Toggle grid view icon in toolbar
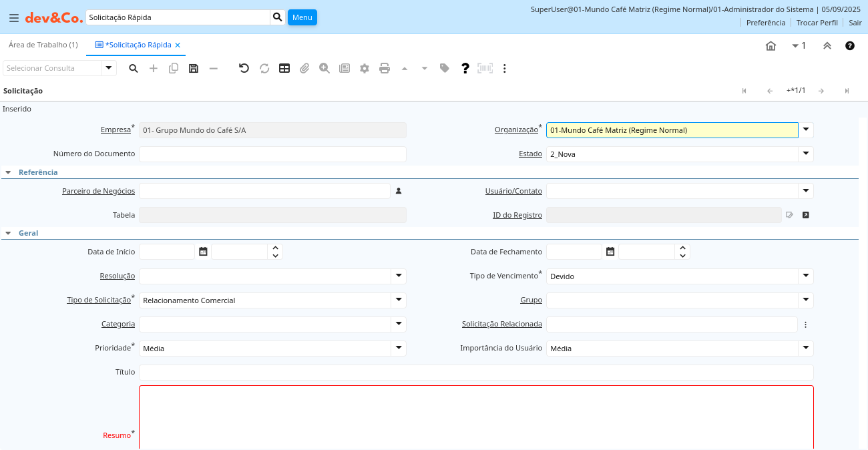Screen dimensions: 868x450 [284, 68]
